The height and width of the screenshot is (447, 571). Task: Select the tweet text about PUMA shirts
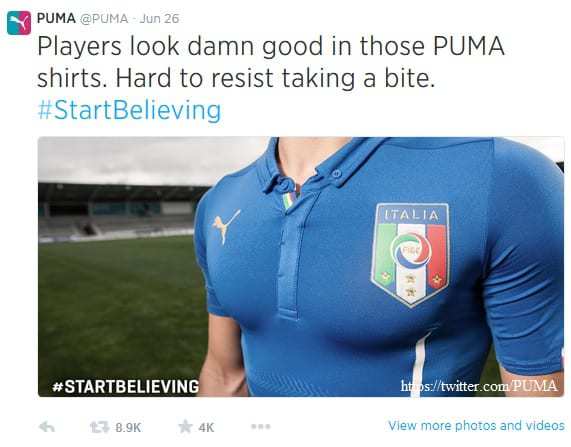tap(271, 62)
